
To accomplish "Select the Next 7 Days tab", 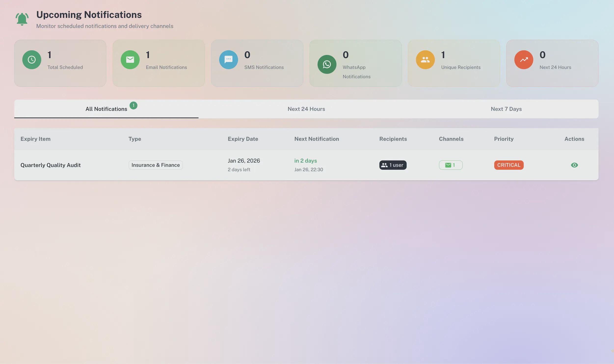I will [x=506, y=109].
